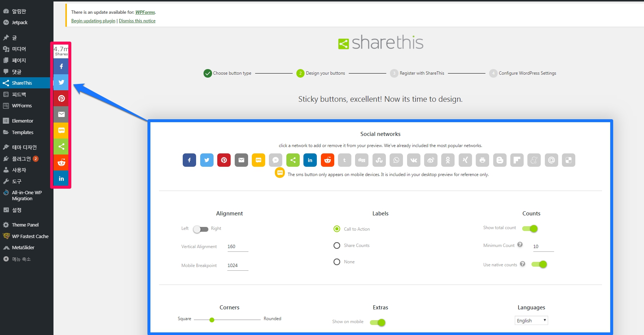The image size is (644, 335).
Task: Select the Tumblr network icon
Action: click(x=344, y=160)
